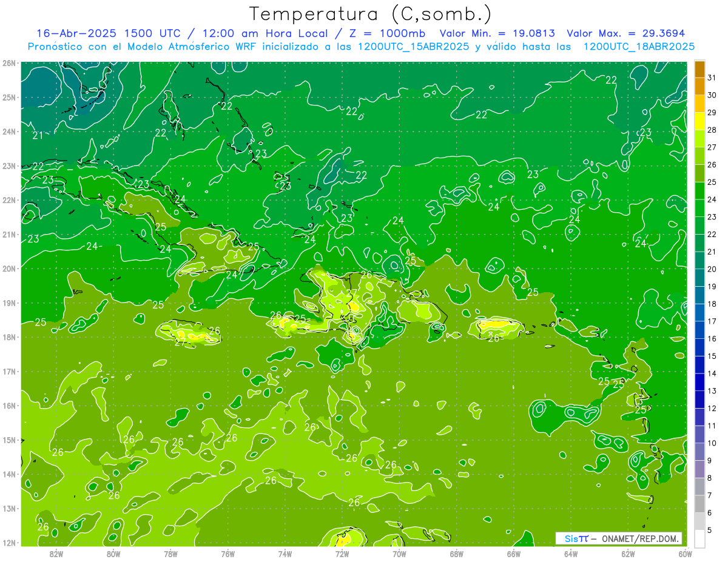Click the valid-until time "1200UTC_18ABR2025"
Viewport: 728px width, 562px height.
tap(638, 47)
